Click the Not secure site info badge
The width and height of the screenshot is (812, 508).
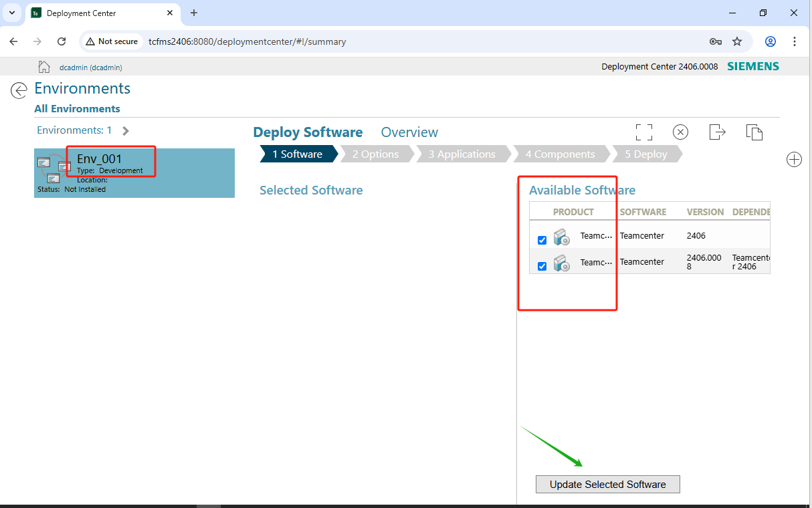click(112, 41)
